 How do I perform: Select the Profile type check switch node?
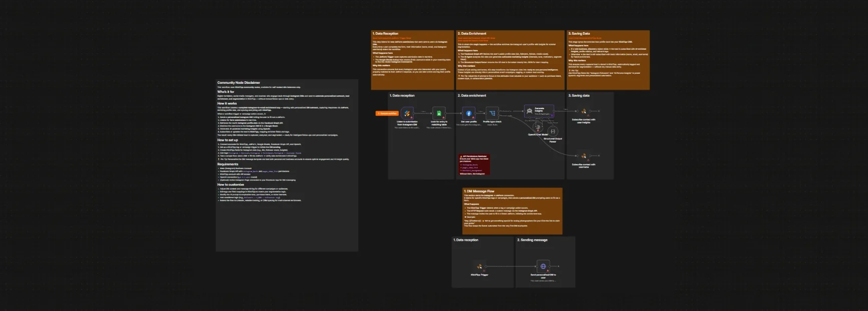click(492, 113)
